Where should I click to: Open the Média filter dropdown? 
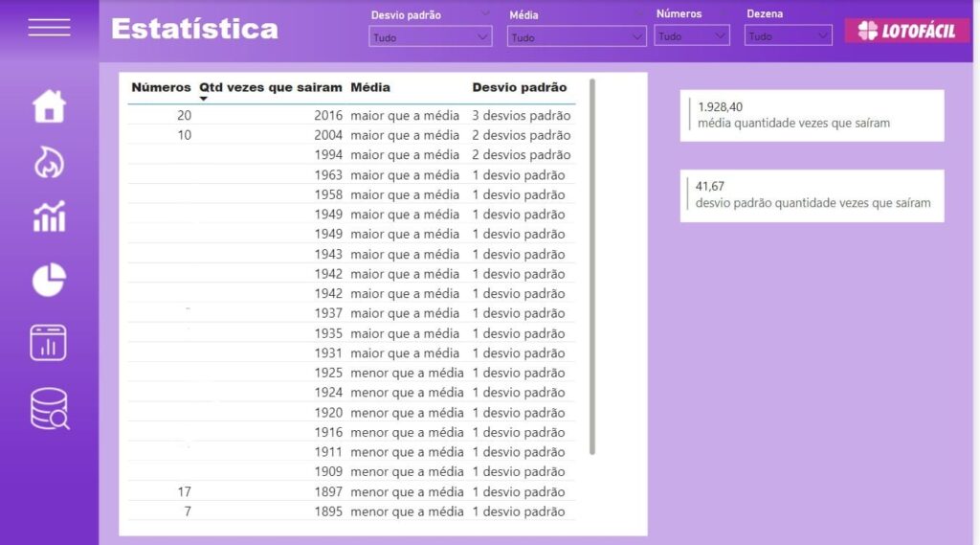tap(577, 37)
